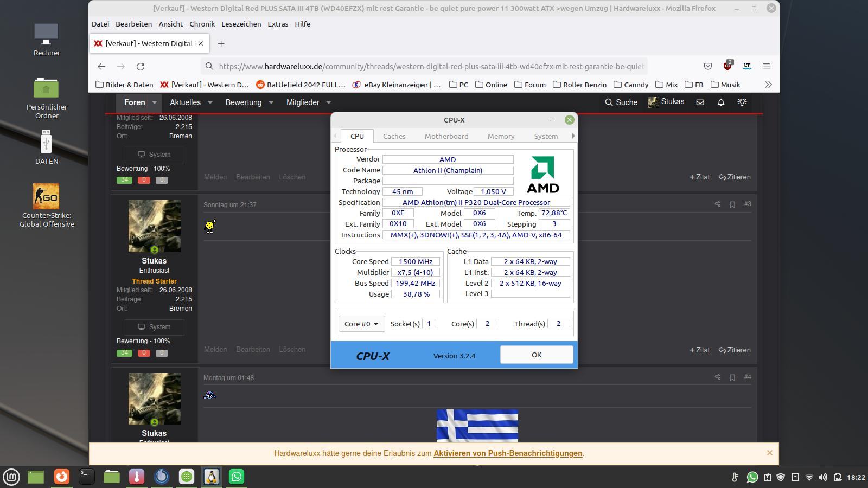Open the Rechner desktop icon

point(46,40)
